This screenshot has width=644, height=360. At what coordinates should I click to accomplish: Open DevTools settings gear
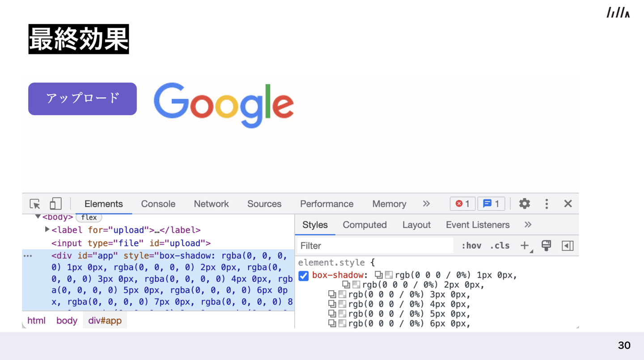[x=525, y=204]
